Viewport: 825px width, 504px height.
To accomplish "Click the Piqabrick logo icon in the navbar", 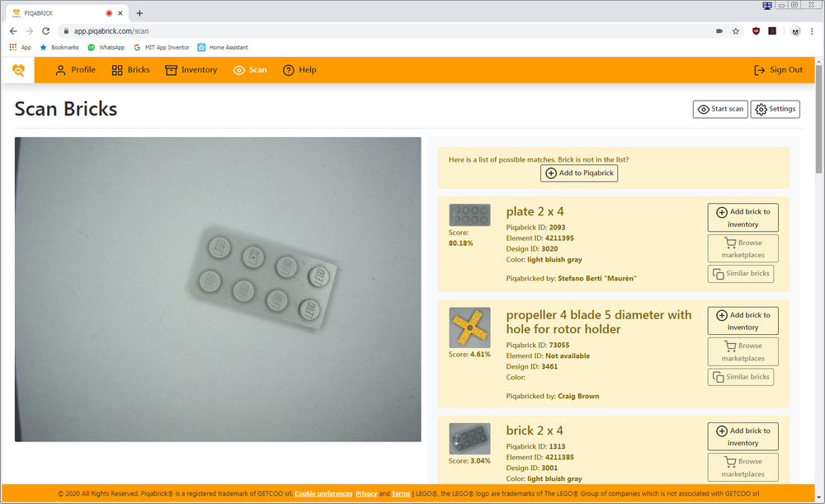I will (18, 70).
